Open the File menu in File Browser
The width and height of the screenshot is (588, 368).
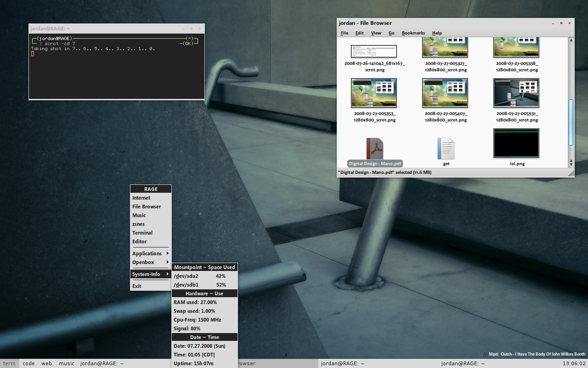click(x=345, y=33)
